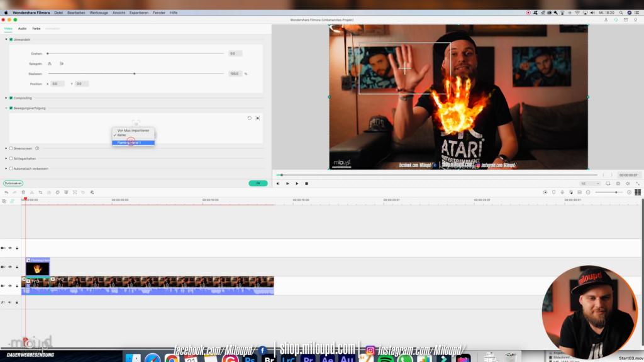The height and width of the screenshot is (362, 644).
Task: Open color correction palette icon in the timeline toolbar
Action: pos(57,192)
